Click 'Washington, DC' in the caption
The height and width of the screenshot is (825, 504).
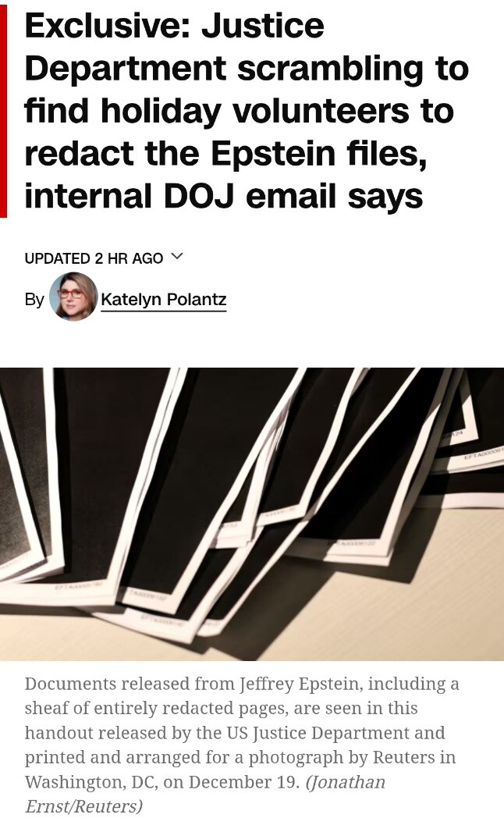tap(91, 782)
